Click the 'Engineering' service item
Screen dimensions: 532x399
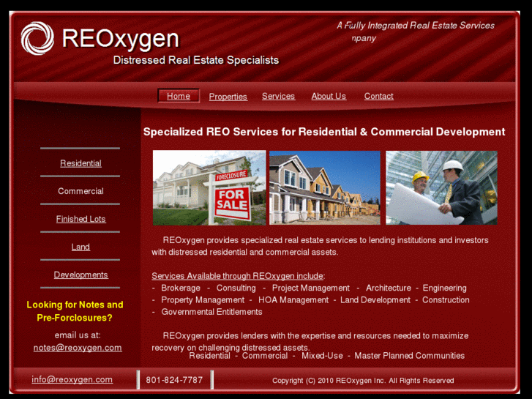(444, 288)
